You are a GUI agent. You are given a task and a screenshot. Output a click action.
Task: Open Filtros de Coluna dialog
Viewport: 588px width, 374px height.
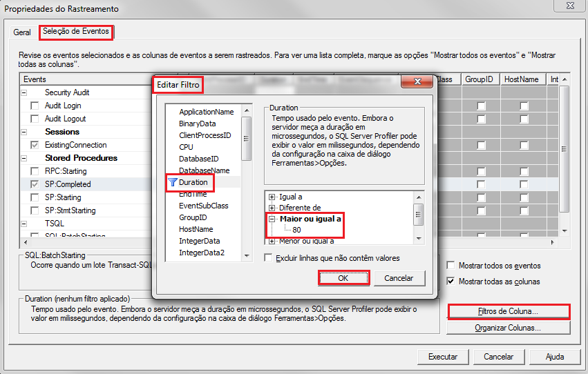[508, 311]
